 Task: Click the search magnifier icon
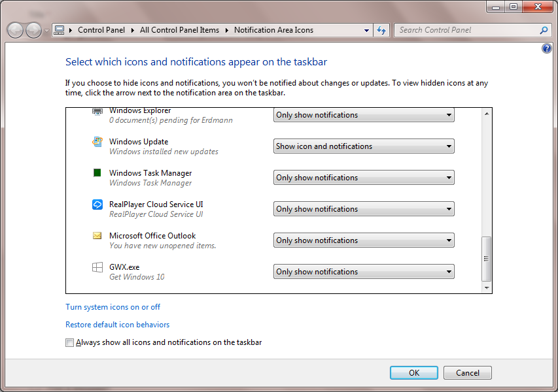tap(544, 30)
